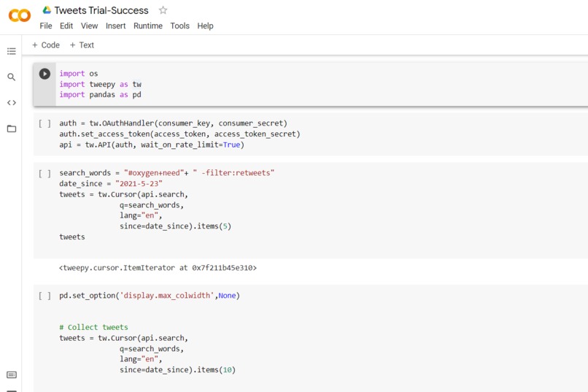The height and width of the screenshot is (392, 588).
Task: Click the 'import os' code line
Action: pos(78,74)
